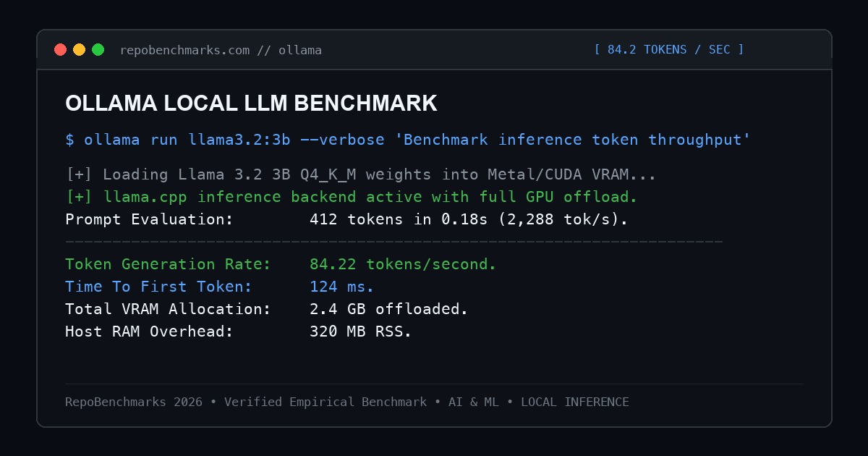Viewport: 868px width, 456px height.
Task: Click the Total VRAM Allocation label
Action: [168, 309]
